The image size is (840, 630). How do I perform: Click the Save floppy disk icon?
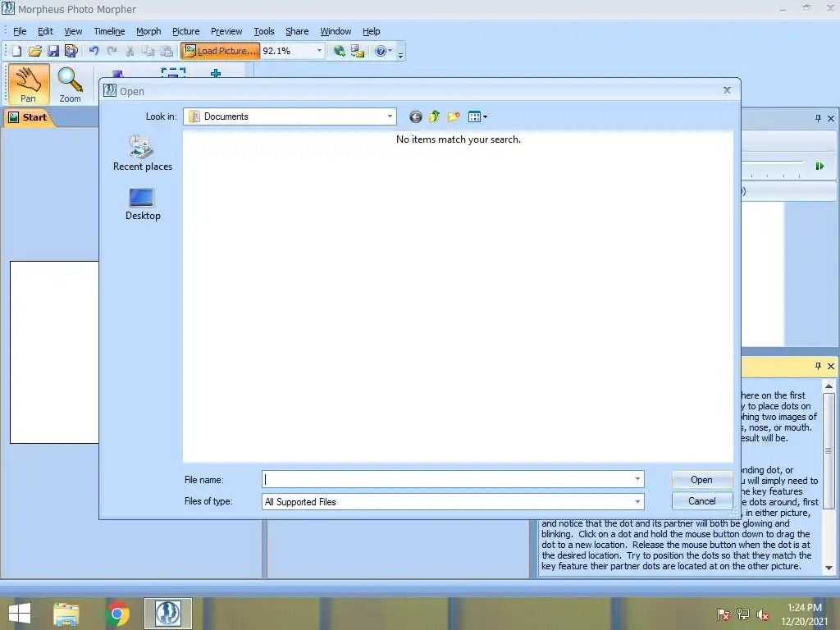[x=53, y=51]
